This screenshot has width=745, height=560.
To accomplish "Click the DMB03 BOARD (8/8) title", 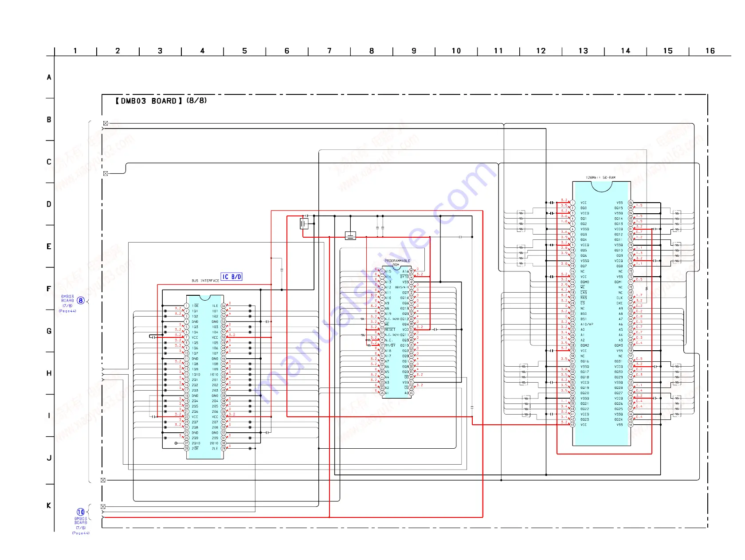I will pyautogui.click(x=161, y=101).
